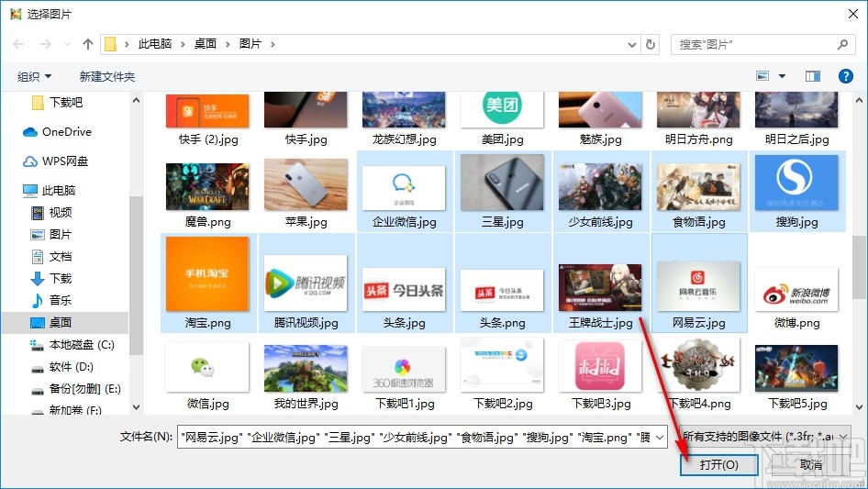Open the 所有支持的图像文件 type dropdown
Screen dimensions: 868x489
pyautogui.click(x=765, y=437)
